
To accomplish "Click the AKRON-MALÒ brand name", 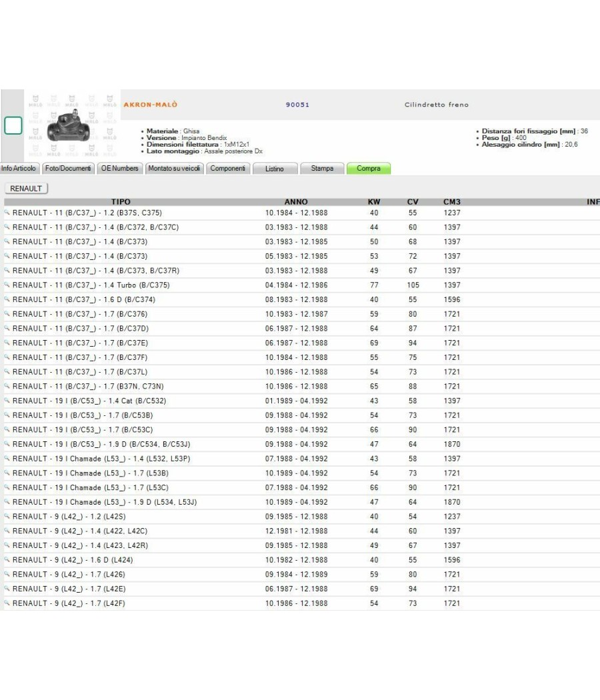I will pyautogui.click(x=151, y=105).
